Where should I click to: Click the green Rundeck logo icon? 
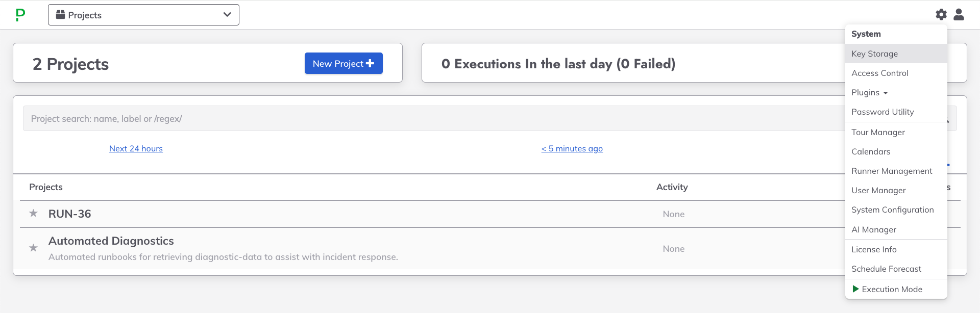click(x=20, y=15)
